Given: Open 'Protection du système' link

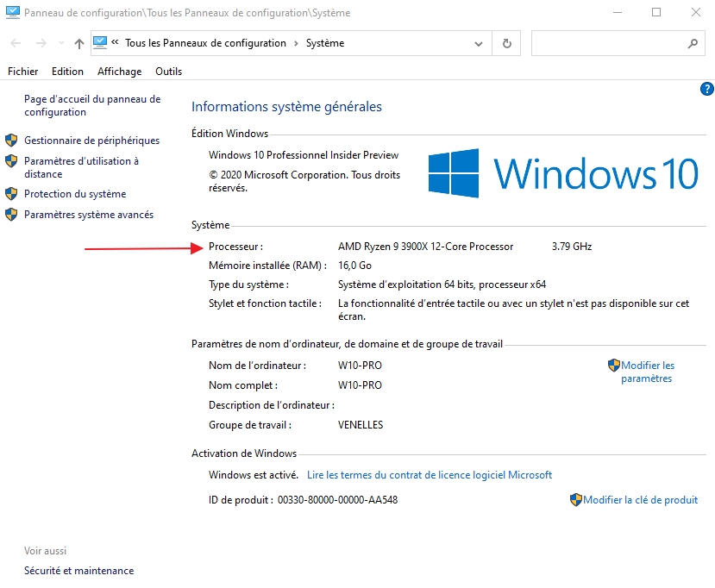Looking at the screenshot, I should 75,194.
